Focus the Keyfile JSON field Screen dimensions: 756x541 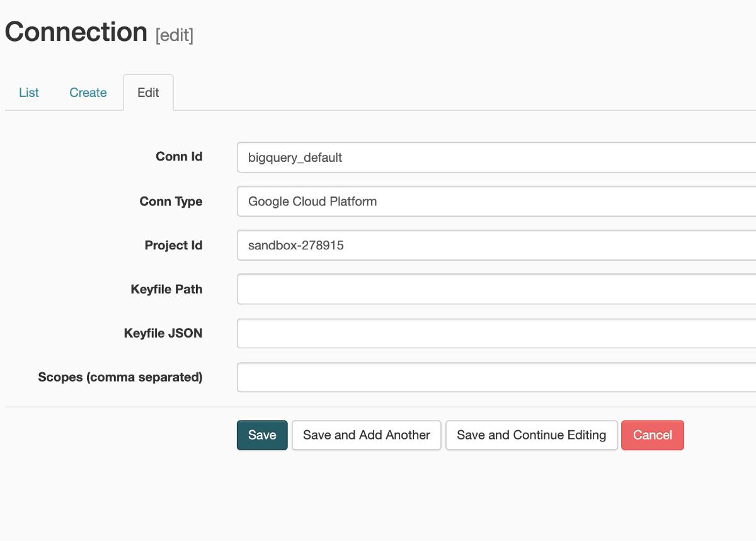coord(441,333)
